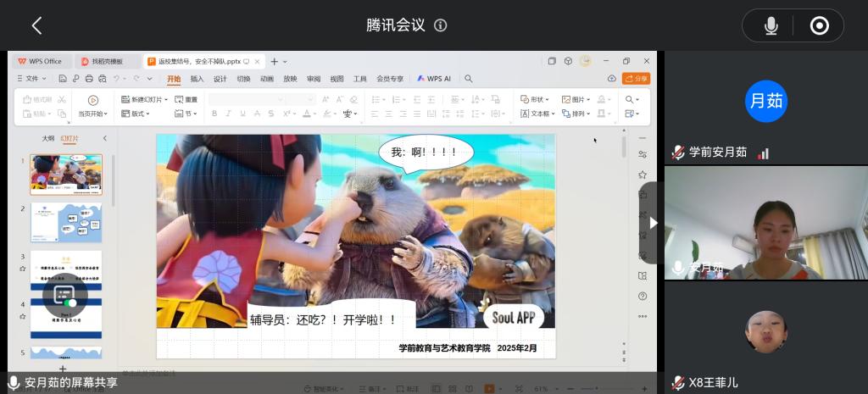Screen dimensions: 868x394
Task: Tap the microphone icon in the top-right pill
Action: coord(771,25)
